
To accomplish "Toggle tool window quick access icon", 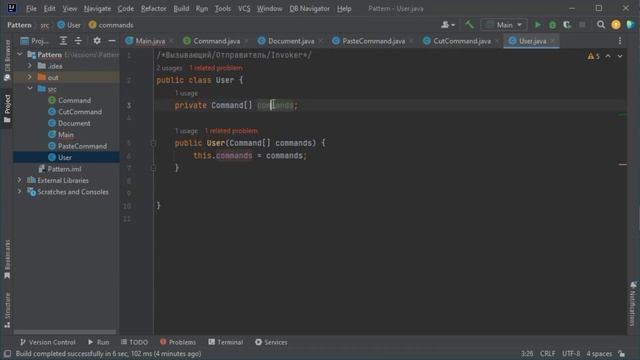I will 7,353.
